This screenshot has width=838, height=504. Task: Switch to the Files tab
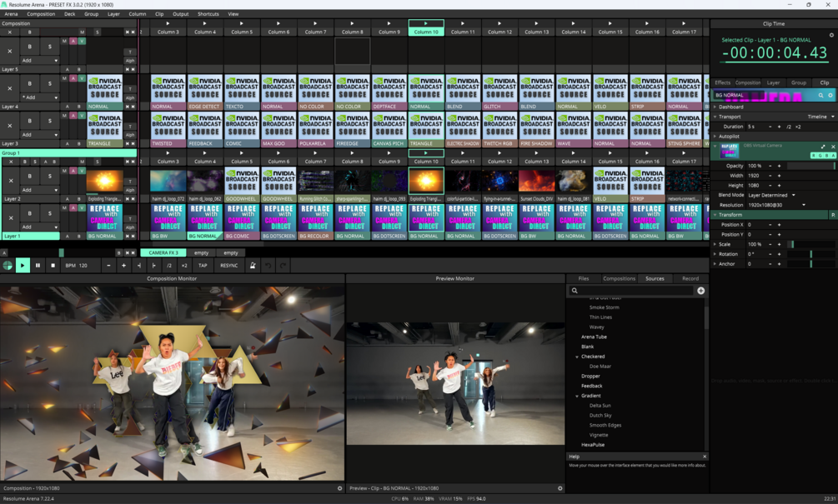584,279
